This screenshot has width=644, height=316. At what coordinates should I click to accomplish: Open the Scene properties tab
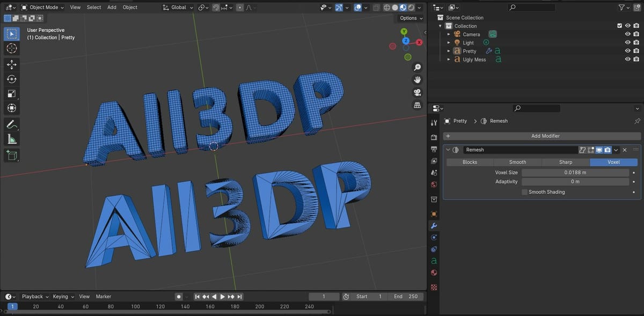point(434,173)
